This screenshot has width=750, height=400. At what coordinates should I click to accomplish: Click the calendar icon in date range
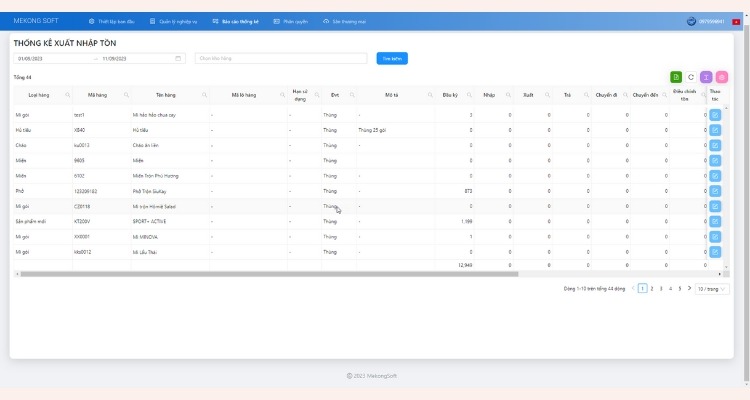click(178, 58)
